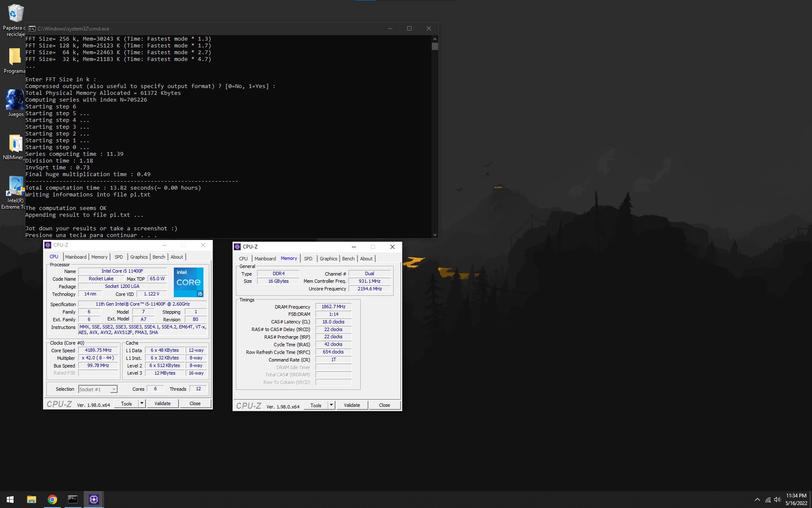
Task: Open the Papelera de reciclaje desktop icon
Action: 15,20
